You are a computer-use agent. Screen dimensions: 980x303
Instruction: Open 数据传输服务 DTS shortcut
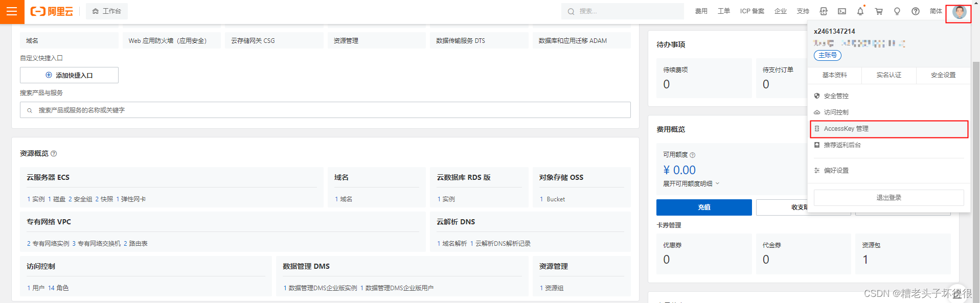click(479, 40)
